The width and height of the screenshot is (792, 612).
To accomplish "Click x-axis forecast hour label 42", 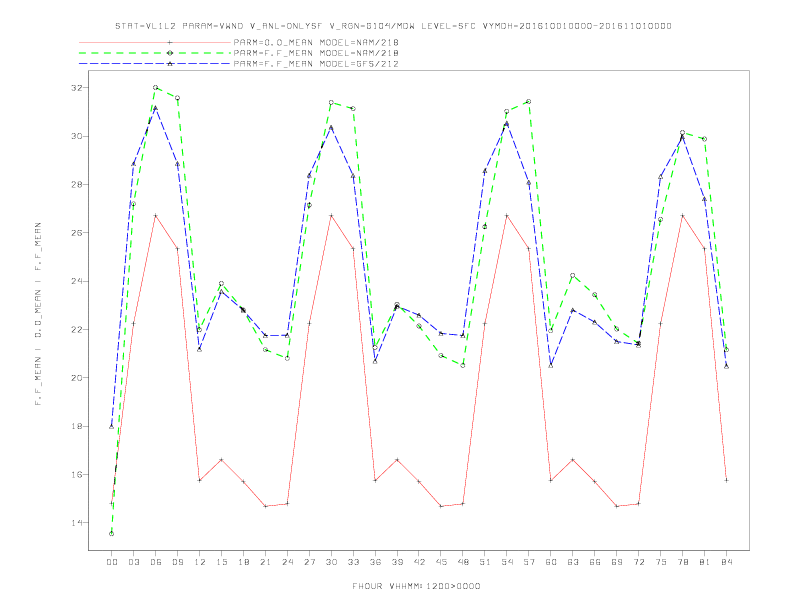I will click(419, 562).
